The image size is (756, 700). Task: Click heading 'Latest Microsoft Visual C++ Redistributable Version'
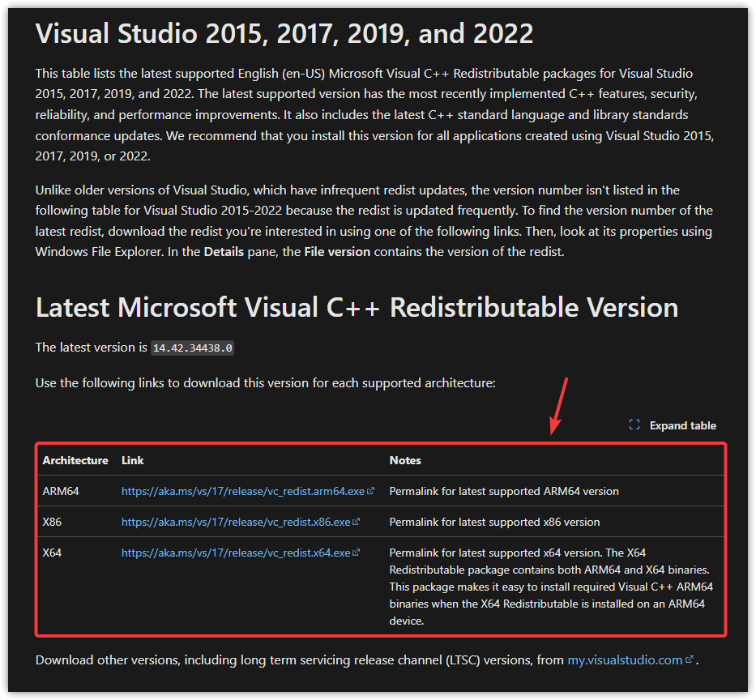pyautogui.click(x=357, y=308)
